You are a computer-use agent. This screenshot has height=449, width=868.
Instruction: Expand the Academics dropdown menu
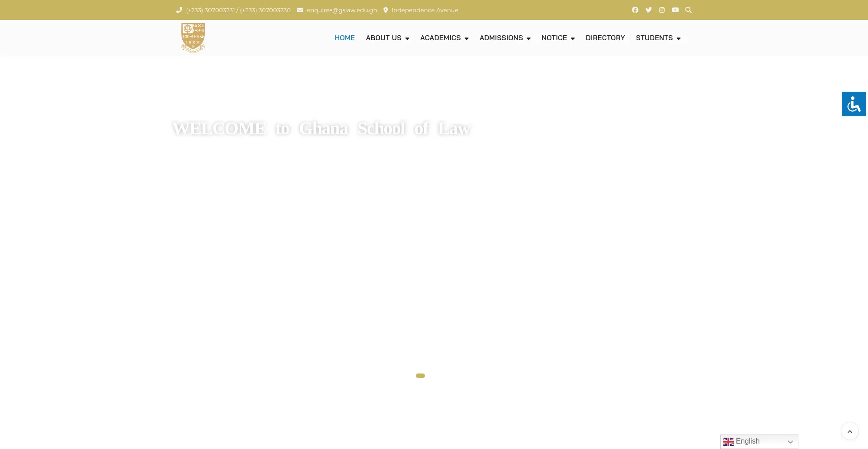pyautogui.click(x=444, y=38)
